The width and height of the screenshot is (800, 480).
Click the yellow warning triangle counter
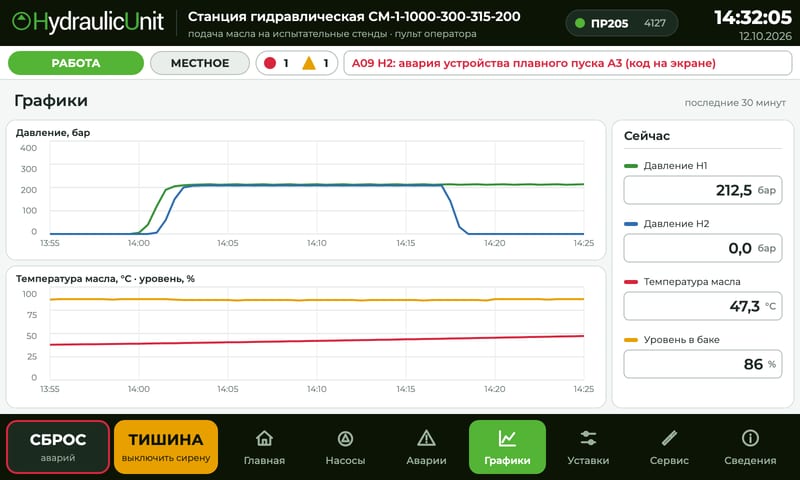pos(315,63)
